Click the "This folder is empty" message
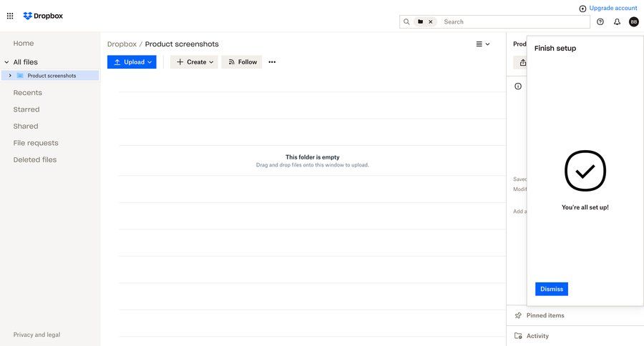The width and height of the screenshot is (644, 346). point(313,157)
